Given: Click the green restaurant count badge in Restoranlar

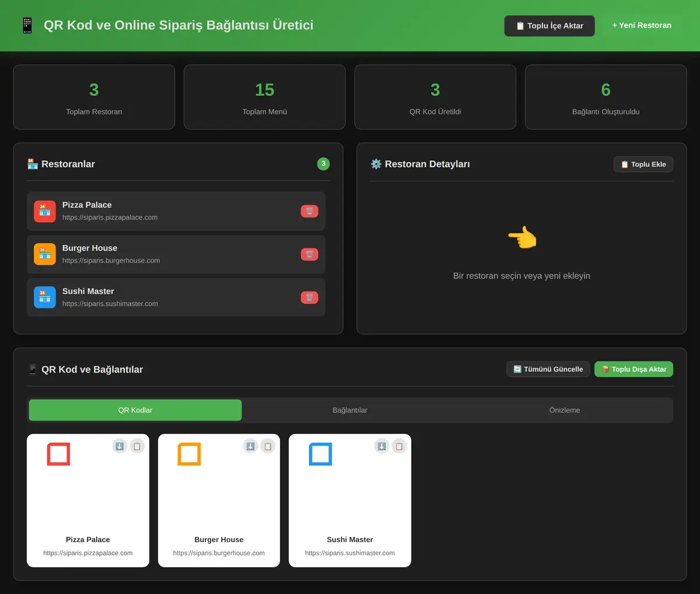Looking at the screenshot, I should pos(323,164).
